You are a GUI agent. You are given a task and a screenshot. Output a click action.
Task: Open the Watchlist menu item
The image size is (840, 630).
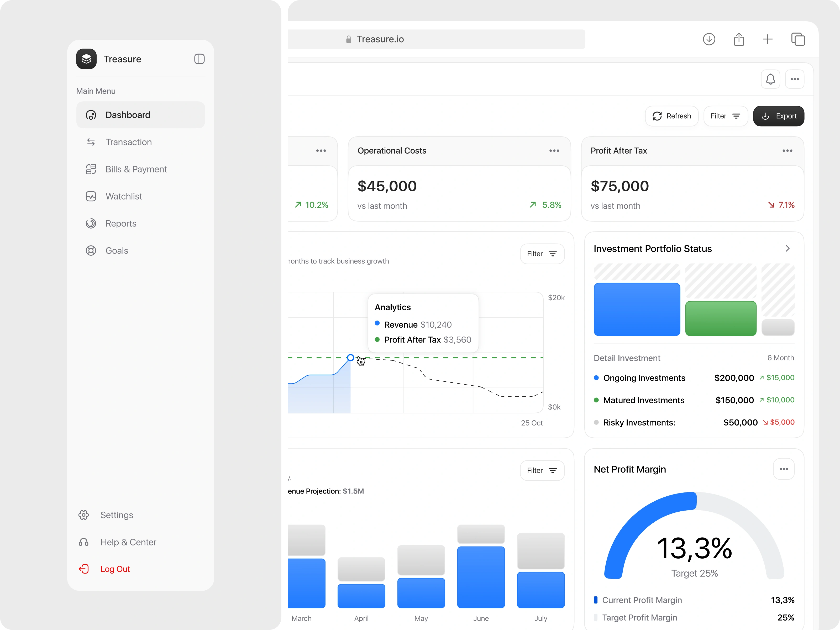(x=123, y=196)
